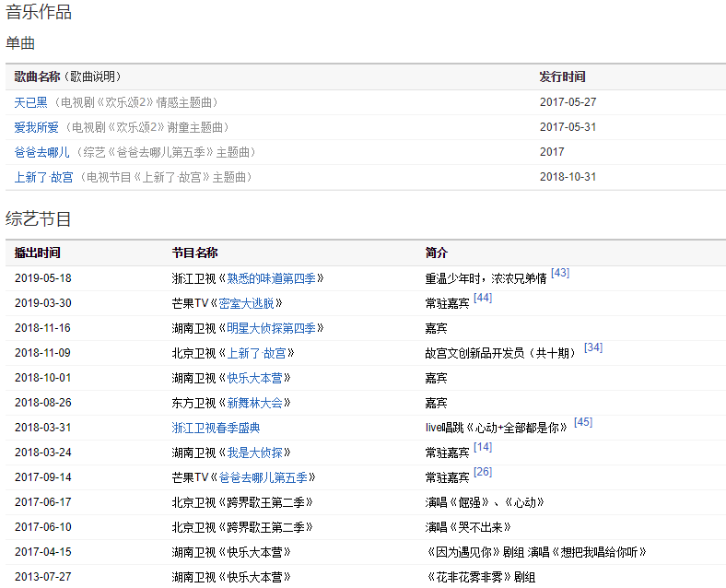Open the 天已黑 song link
This screenshot has width=726, height=588.
30,102
